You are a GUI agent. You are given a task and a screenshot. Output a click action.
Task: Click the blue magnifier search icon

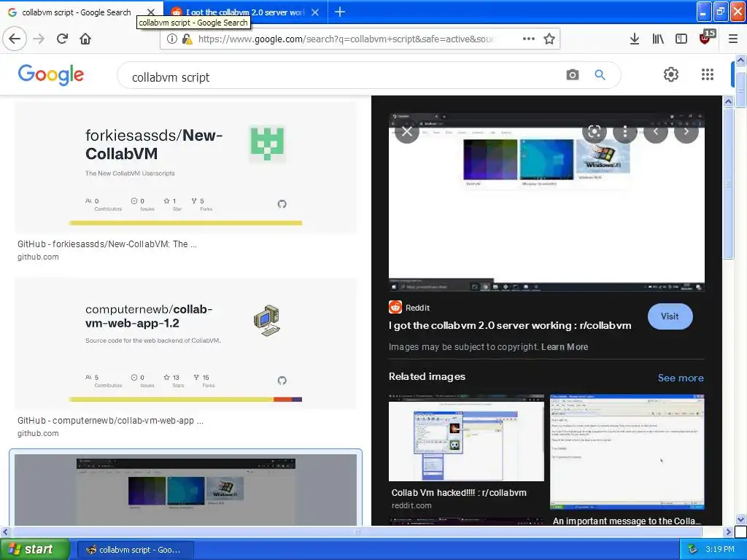(x=600, y=75)
